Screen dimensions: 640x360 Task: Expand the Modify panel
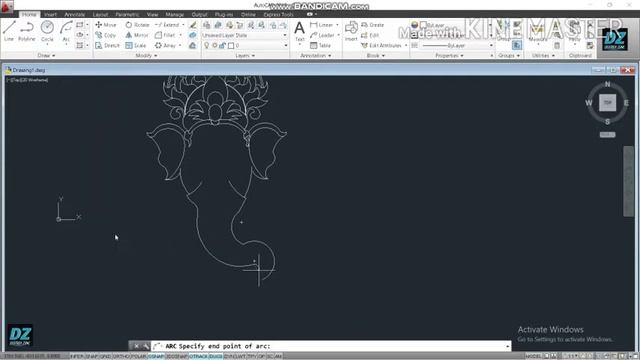pyautogui.click(x=146, y=56)
